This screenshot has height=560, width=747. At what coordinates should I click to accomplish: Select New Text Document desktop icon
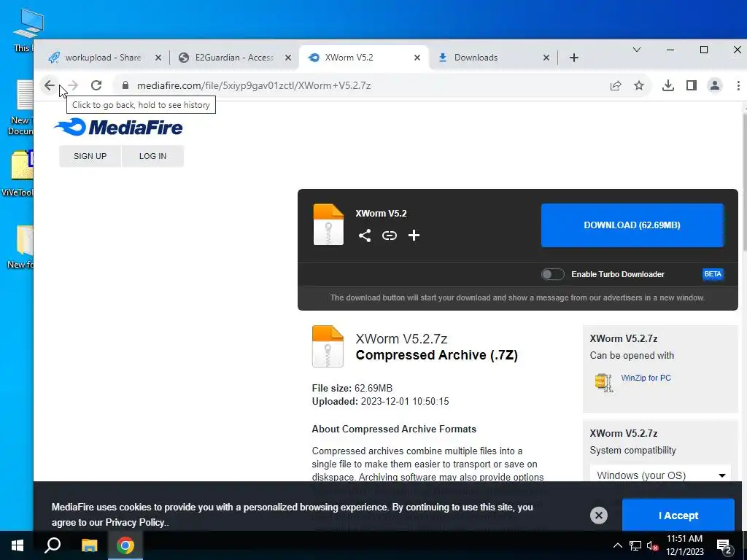coord(21,108)
